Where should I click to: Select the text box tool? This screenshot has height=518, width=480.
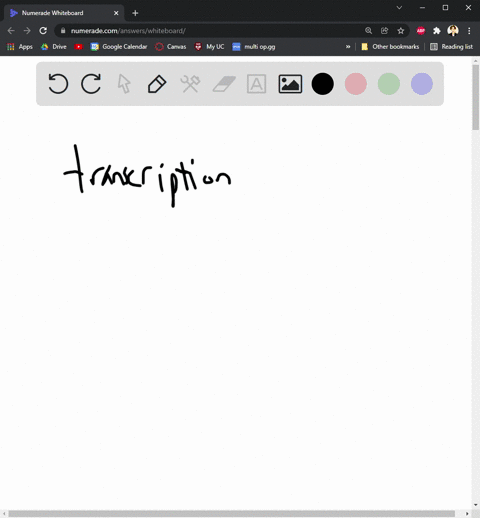click(x=256, y=84)
